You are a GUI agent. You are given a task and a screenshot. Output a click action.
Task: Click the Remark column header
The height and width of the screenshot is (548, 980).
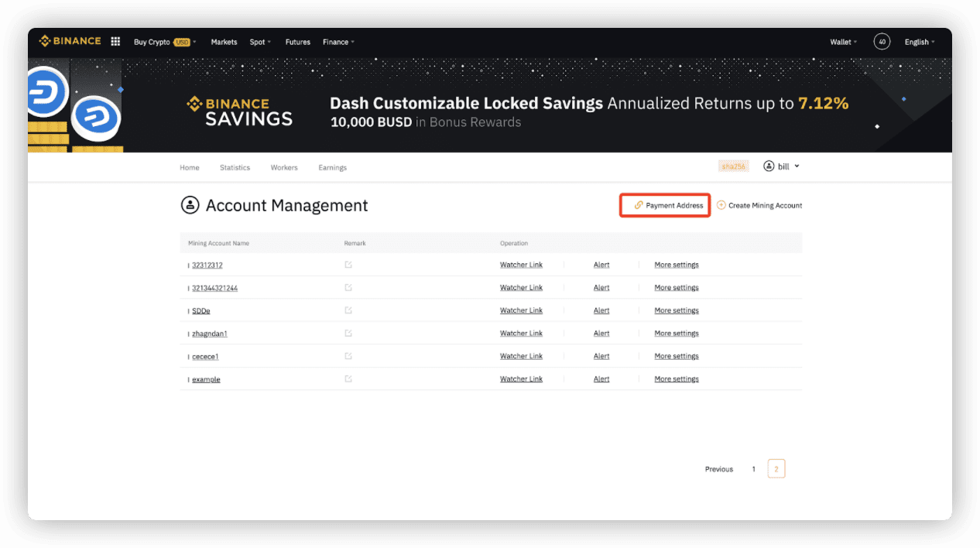[x=355, y=243]
